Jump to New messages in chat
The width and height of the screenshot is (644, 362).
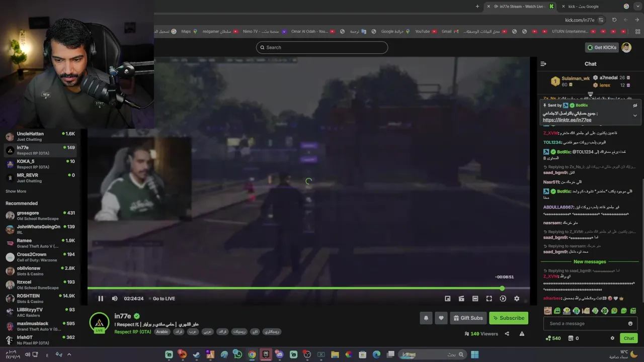[590, 261]
